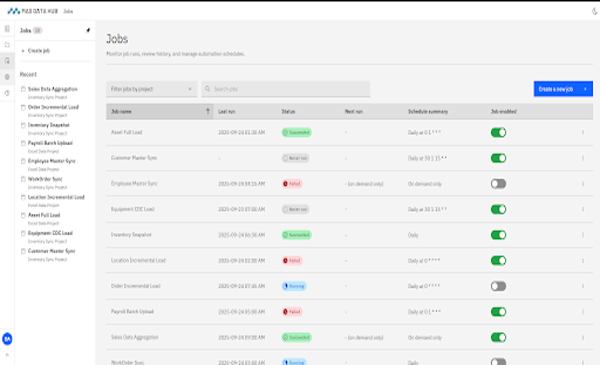Screen dimensions: 600x365
Task: Open the Filter jobs by project dropdown
Action: pos(152,89)
